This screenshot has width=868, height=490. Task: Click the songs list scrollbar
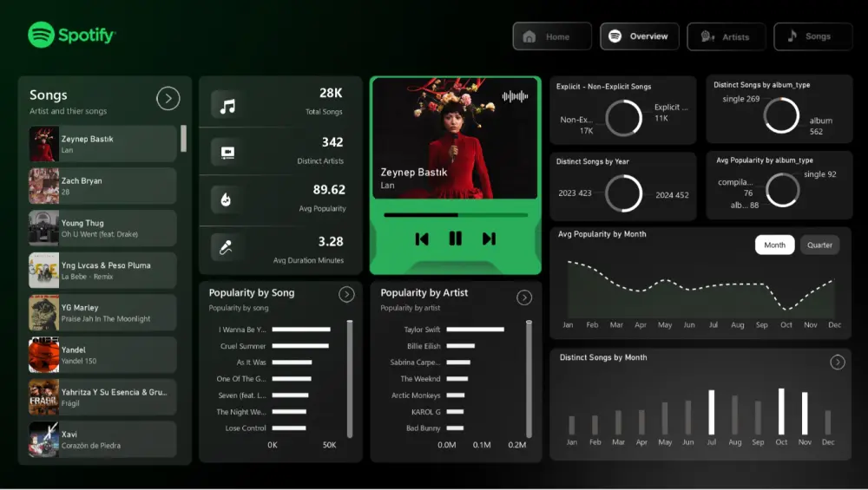(x=183, y=138)
